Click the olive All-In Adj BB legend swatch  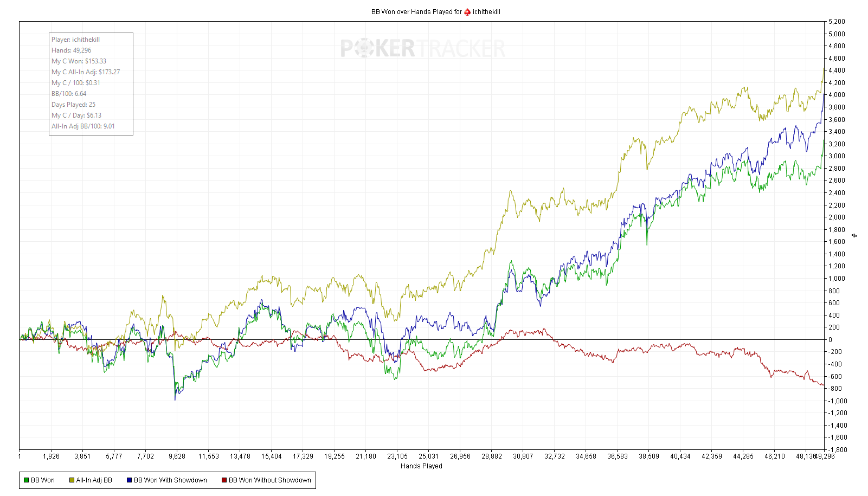[72, 480]
